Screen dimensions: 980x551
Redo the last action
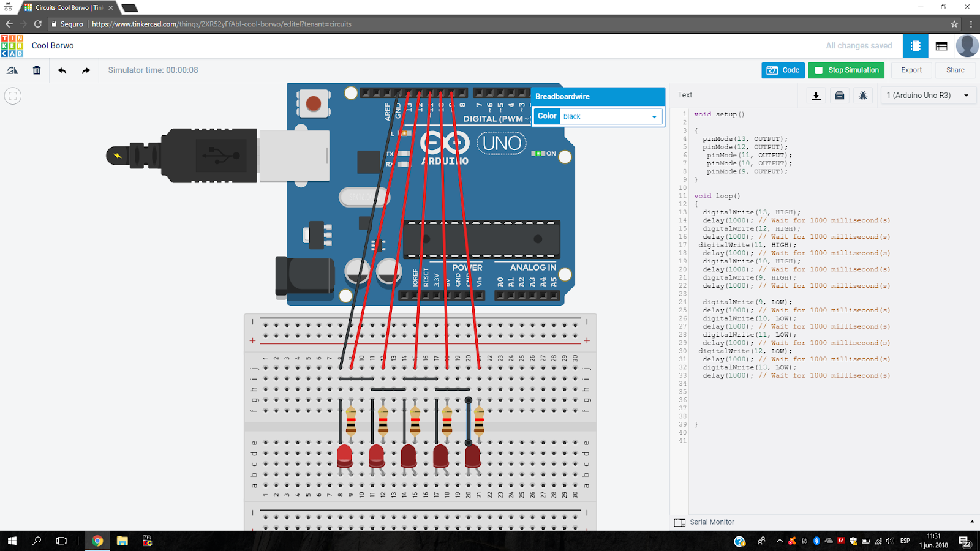85,70
